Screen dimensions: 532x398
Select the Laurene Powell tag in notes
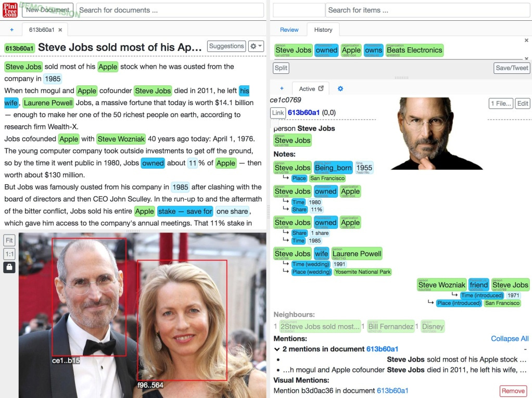357,253
